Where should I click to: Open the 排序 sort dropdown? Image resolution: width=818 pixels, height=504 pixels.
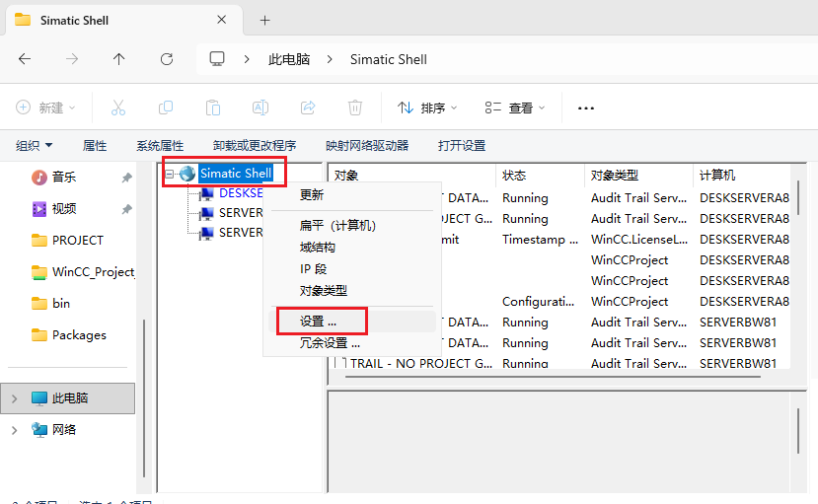[x=427, y=108]
